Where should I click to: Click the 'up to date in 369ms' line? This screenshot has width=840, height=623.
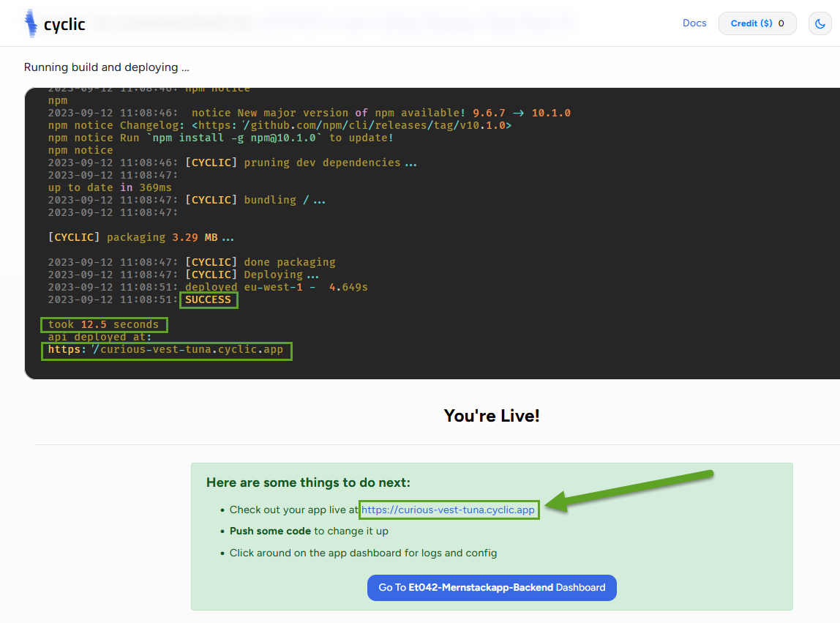pyautogui.click(x=110, y=187)
